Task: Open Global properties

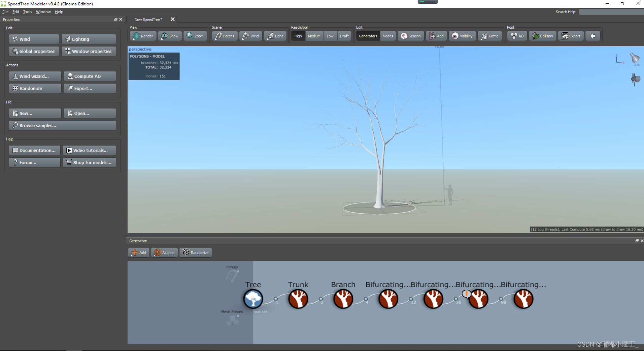Action: tap(34, 51)
